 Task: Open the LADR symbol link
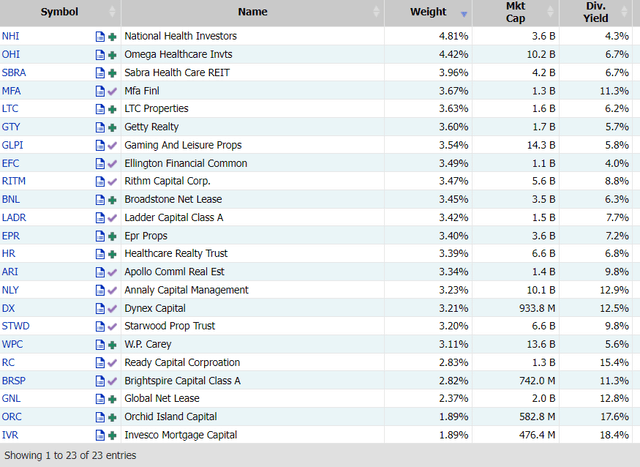[14, 218]
